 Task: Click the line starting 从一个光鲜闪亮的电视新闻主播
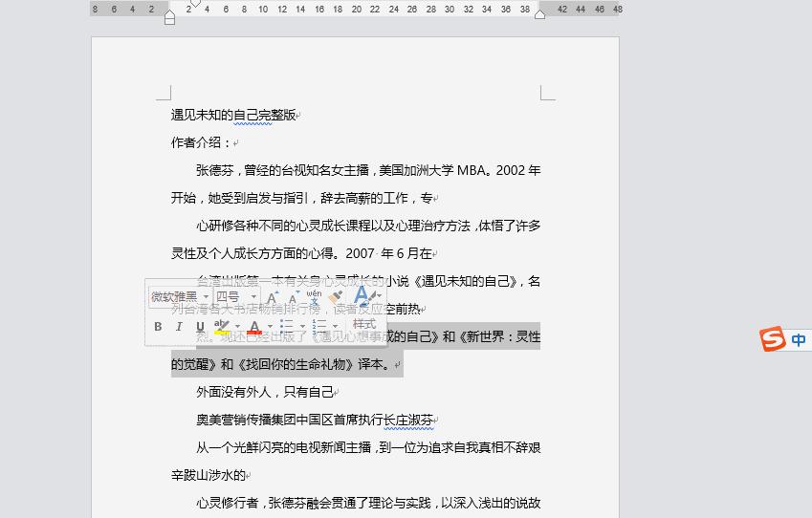(x=368, y=447)
